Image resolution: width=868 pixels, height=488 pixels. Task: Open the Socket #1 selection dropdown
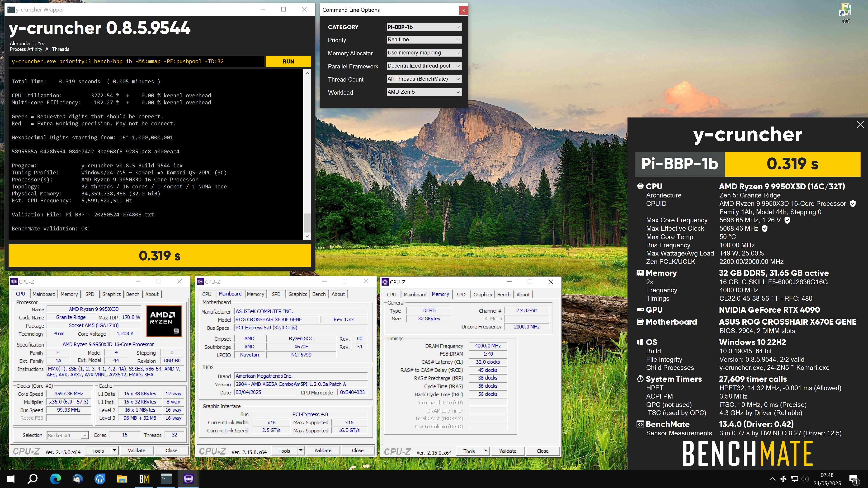[x=67, y=435]
